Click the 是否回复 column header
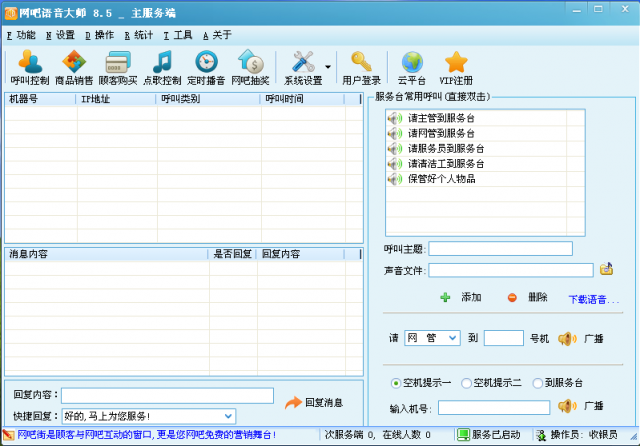Screen dimensions: 640x446 (232, 254)
